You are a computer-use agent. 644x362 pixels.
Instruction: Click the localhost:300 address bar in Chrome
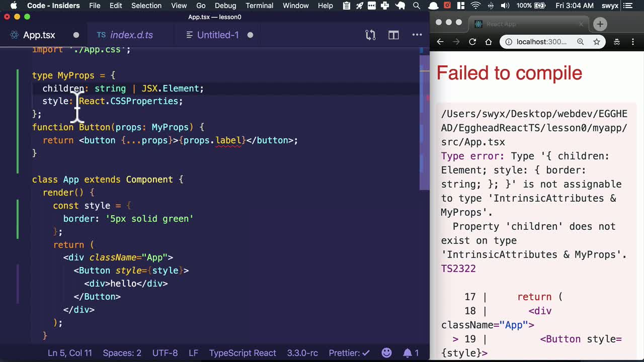coord(538,42)
